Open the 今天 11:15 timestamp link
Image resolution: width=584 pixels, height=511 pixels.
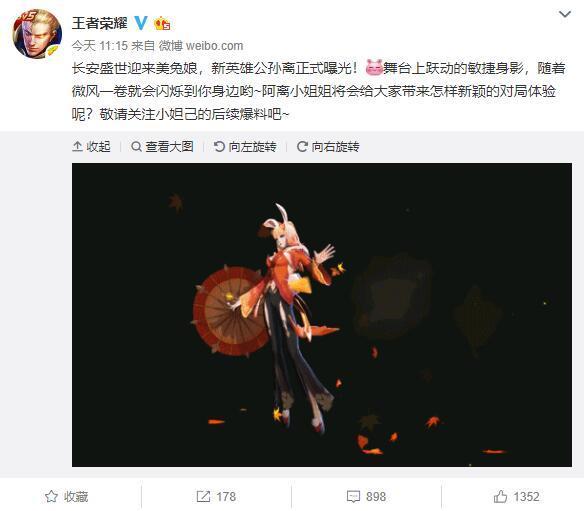tap(99, 46)
